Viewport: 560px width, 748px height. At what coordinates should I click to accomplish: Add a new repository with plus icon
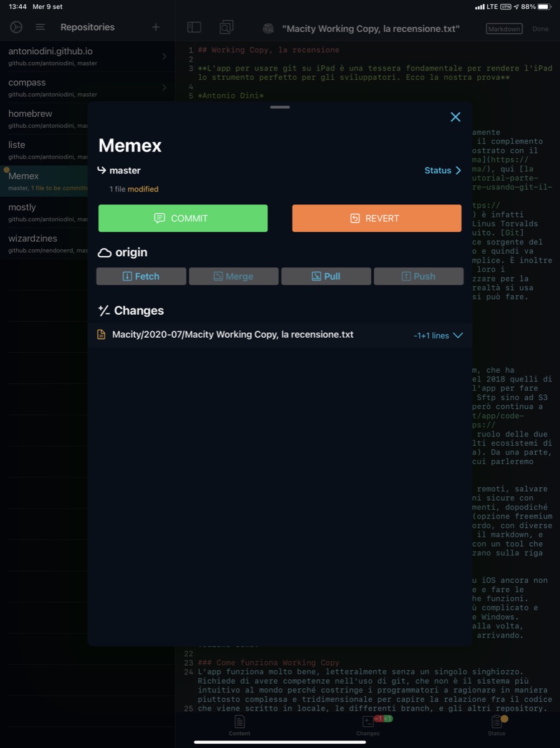coord(156,27)
